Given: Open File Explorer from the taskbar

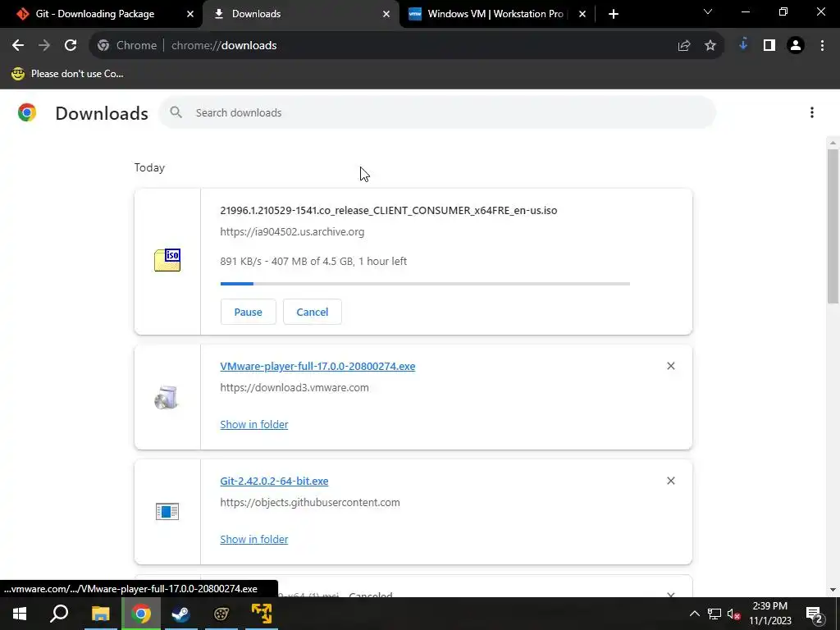Looking at the screenshot, I should (100, 614).
